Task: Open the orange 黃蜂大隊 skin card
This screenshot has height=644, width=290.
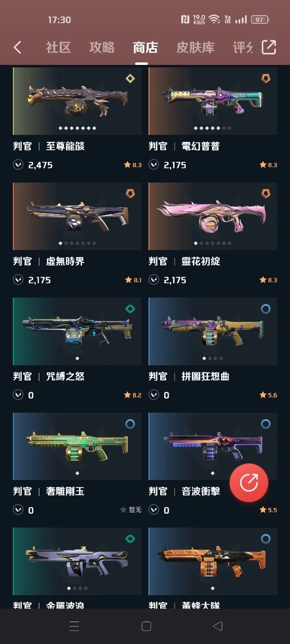Action: pyautogui.click(x=213, y=561)
